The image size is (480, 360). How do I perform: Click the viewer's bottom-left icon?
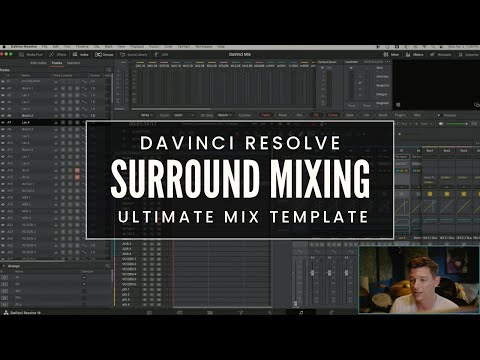pyautogui.click(x=398, y=105)
